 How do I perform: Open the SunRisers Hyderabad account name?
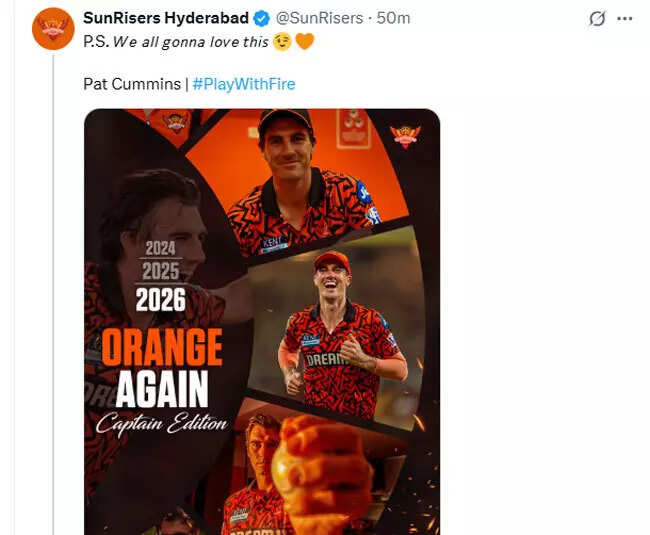click(x=166, y=18)
